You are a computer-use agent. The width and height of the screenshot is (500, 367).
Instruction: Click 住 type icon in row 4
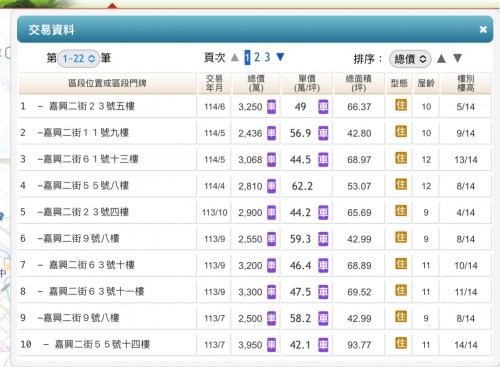tap(401, 184)
